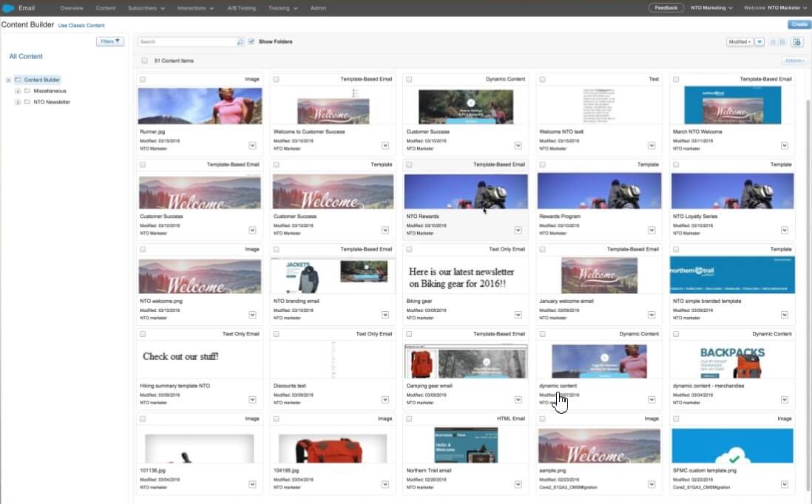
Task: Open the Overview menu
Action: pyautogui.click(x=72, y=8)
